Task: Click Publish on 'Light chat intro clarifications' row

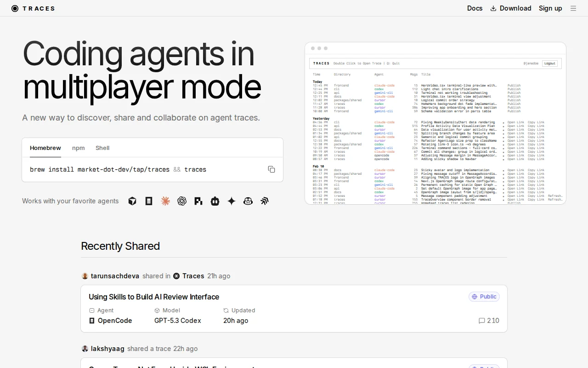Action: click(x=514, y=89)
